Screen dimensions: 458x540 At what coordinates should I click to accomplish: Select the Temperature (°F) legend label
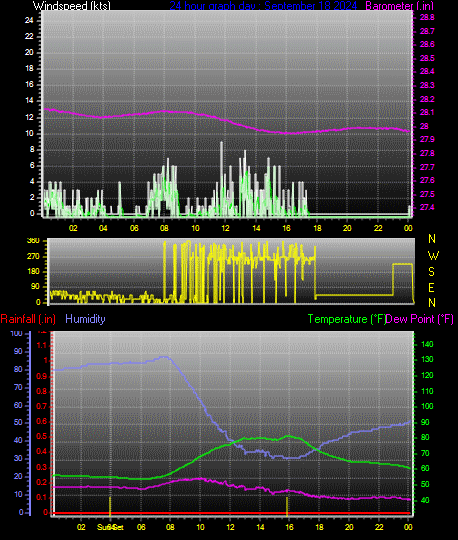click(x=346, y=319)
